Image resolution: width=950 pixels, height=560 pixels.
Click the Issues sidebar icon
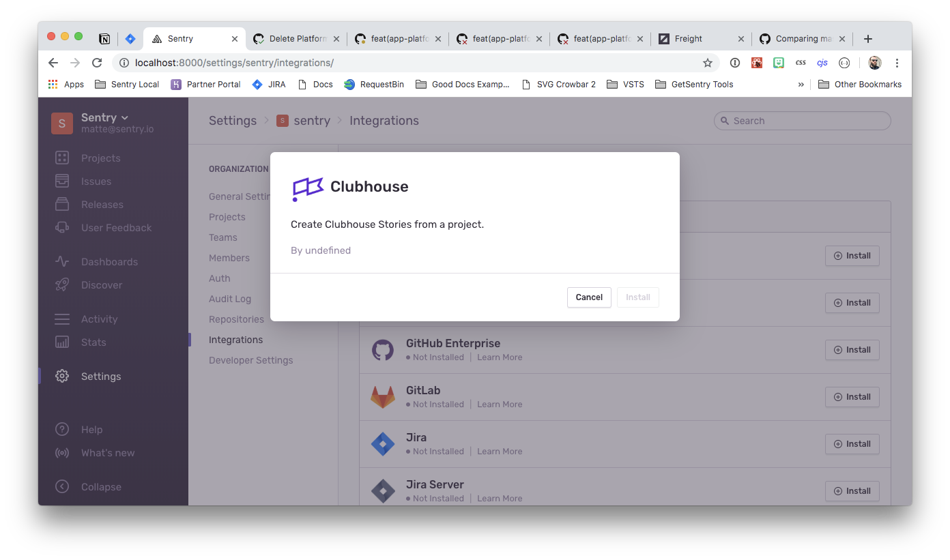[x=62, y=181]
